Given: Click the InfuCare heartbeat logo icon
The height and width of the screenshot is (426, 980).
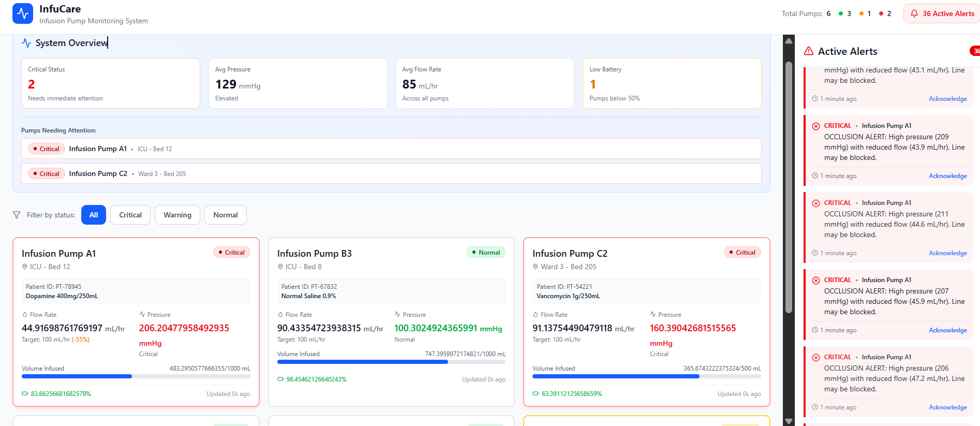Looking at the screenshot, I should point(23,13).
